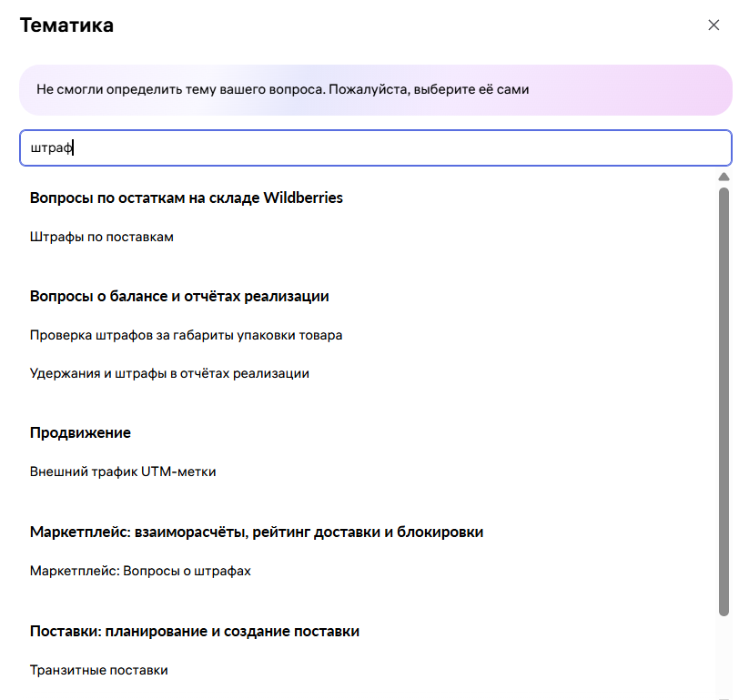Screen dimensions: 749x700
Task: Click the 'Тематика' dialog title
Action: 66,25
